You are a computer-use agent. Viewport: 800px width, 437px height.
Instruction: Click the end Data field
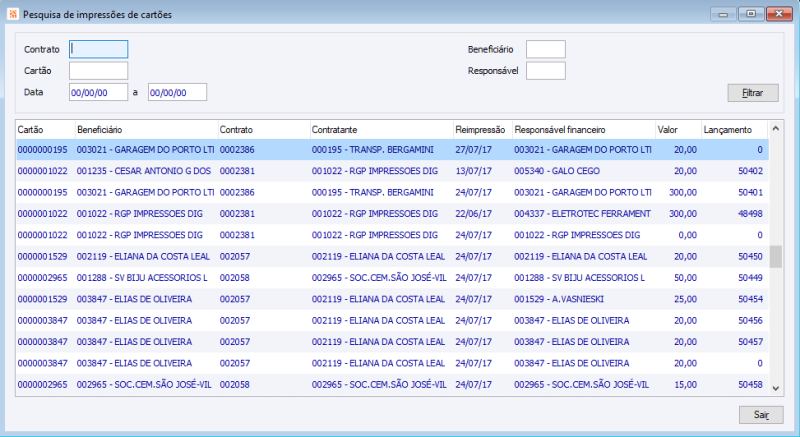(177, 92)
